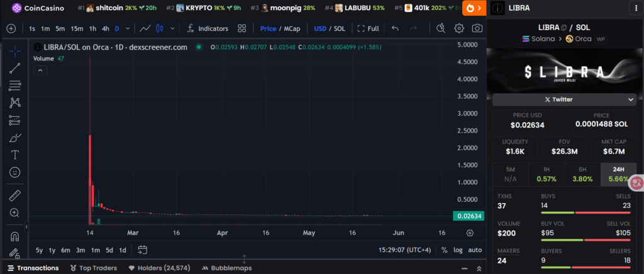644x274 pixels.
Task: Toggle the chart indicator status dot
Action: point(199,47)
